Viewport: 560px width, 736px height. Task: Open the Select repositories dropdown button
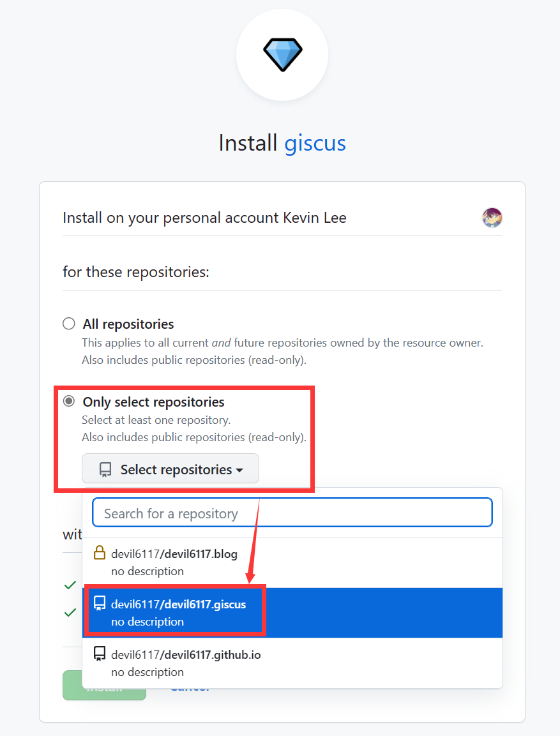point(170,470)
